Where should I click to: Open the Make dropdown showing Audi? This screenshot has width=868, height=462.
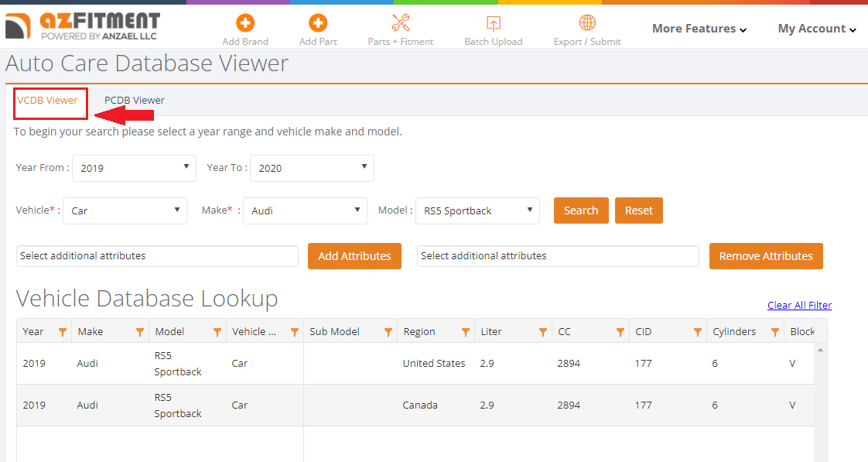(x=305, y=210)
